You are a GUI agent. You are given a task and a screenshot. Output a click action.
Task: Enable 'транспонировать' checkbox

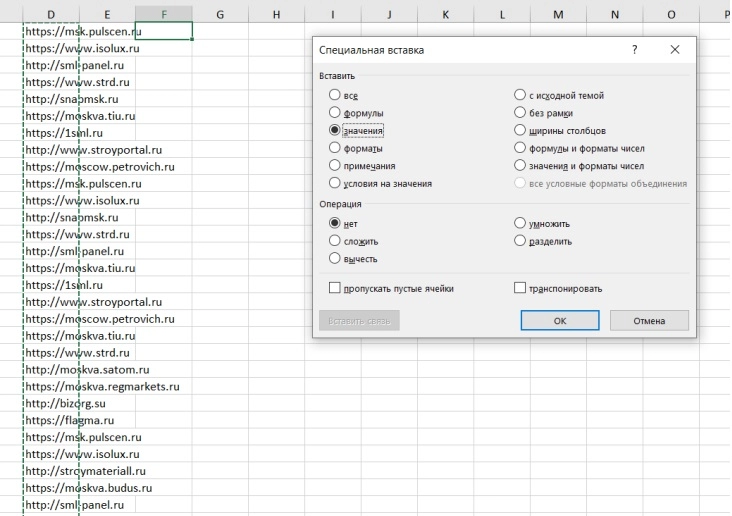tap(520, 288)
